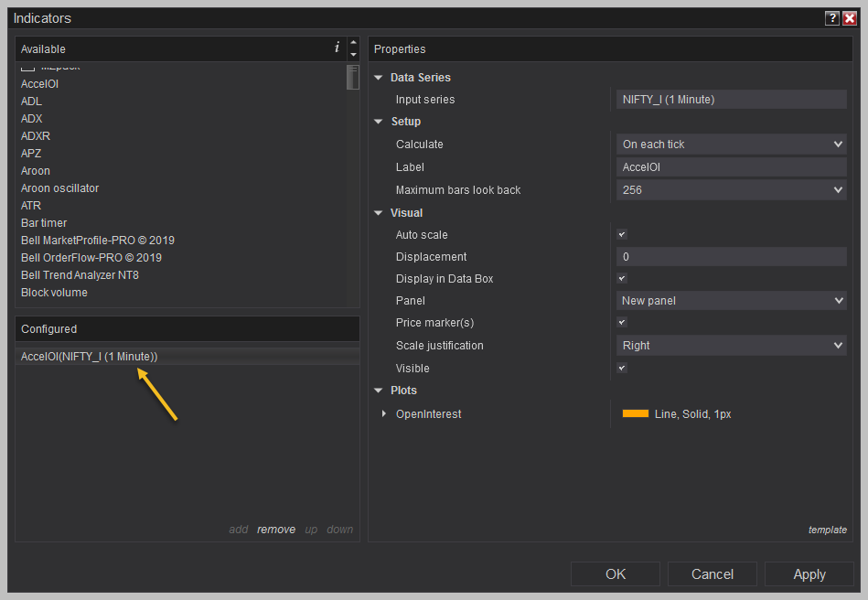Viewport: 868px width, 600px height.
Task: Open the Panel dropdown
Action: tap(731, 301)
